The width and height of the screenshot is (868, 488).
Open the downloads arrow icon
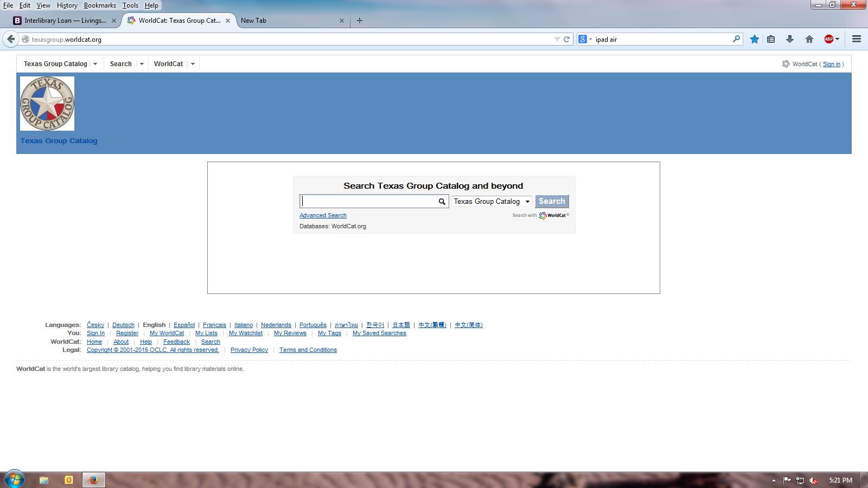pyautogui.click(x=790, y=39)
